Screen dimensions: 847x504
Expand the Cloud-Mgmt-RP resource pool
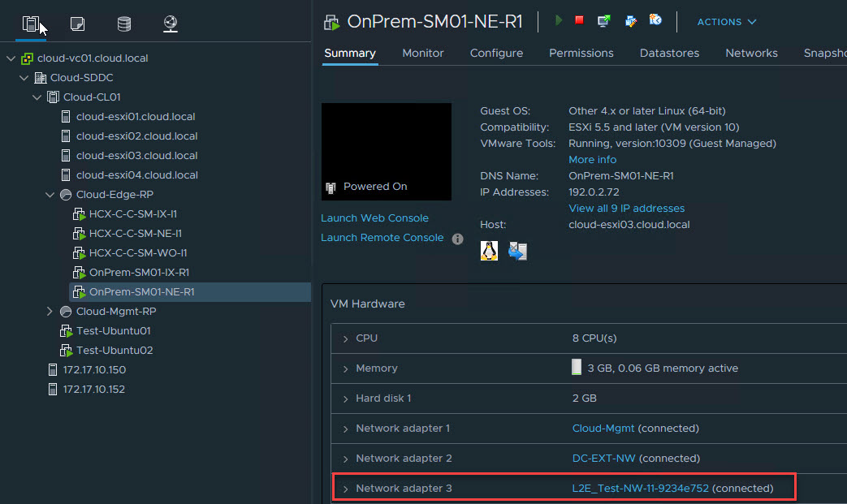50,312
